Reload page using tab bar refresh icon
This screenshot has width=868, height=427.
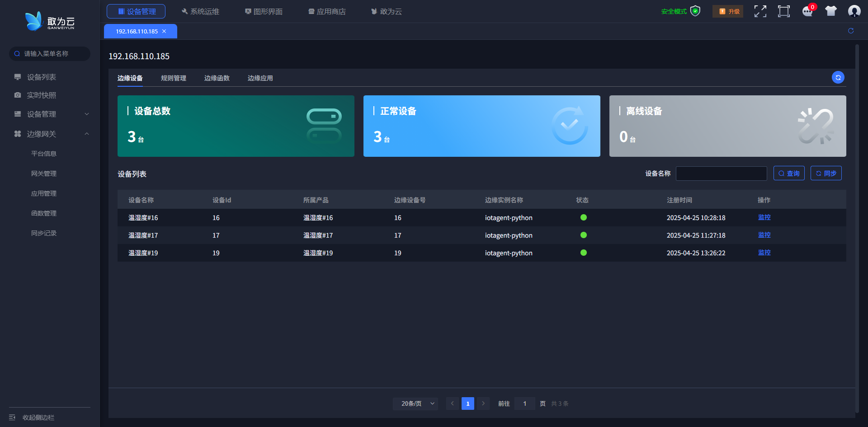coord(850,31)
